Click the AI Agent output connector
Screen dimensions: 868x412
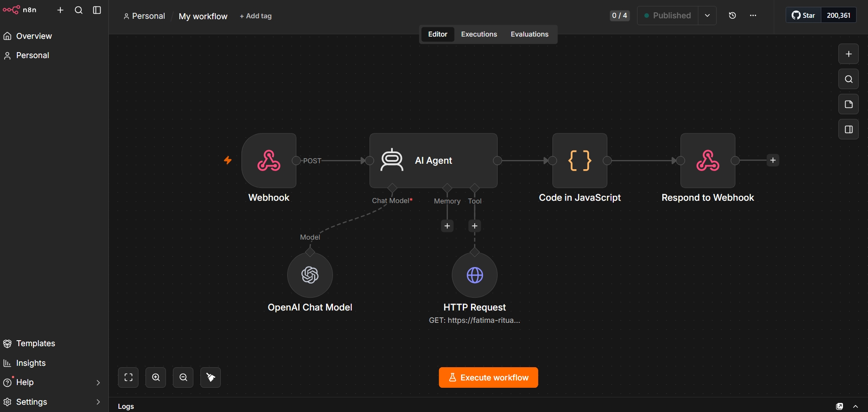click(498, 161)
